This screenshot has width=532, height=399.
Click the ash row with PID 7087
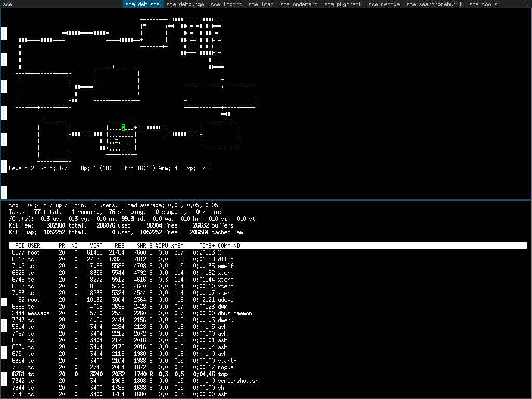[268, 334]
